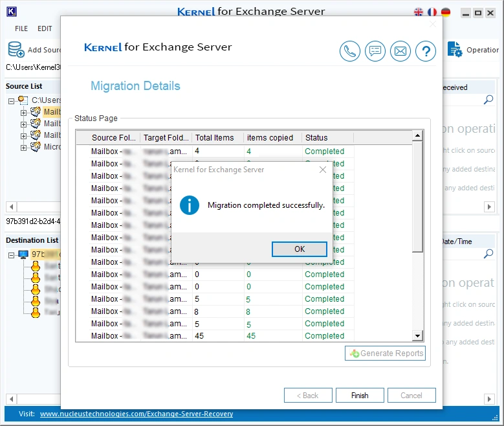
Task: Click status list scrollbar down arrow
Action: point(417,336)
